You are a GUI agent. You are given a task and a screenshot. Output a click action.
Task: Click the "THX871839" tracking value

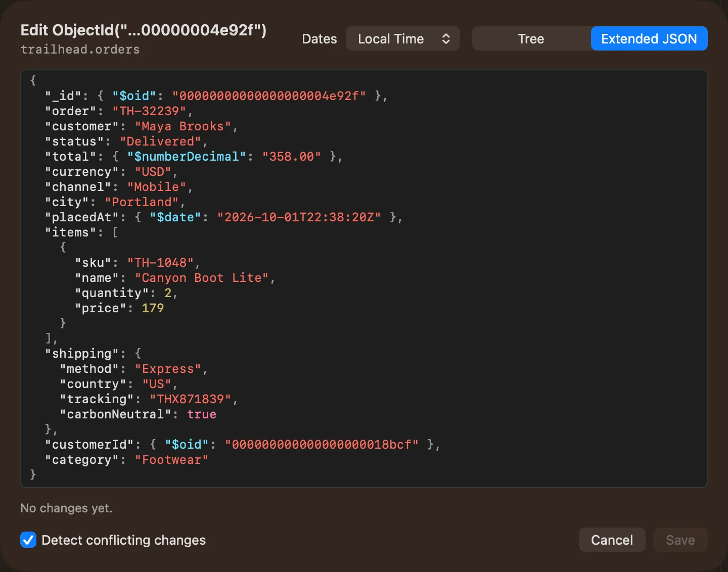tap(191, 399)
